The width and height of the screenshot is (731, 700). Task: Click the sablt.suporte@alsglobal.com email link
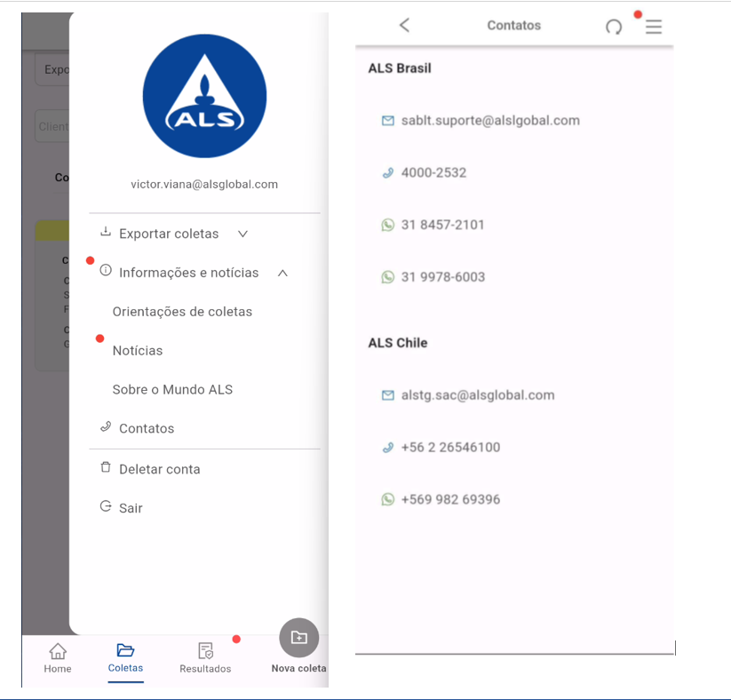pos(489,120)
